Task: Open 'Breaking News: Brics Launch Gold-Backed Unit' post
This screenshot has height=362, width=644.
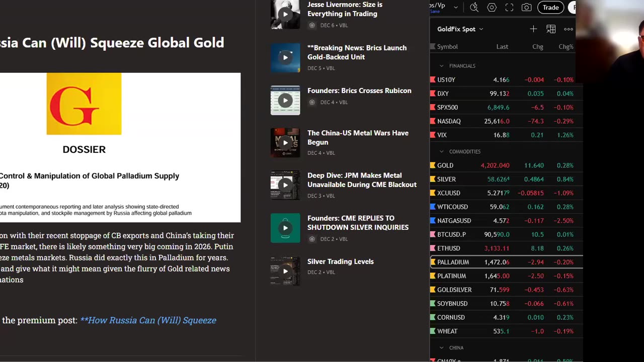Action: click(x=357, y=52)
